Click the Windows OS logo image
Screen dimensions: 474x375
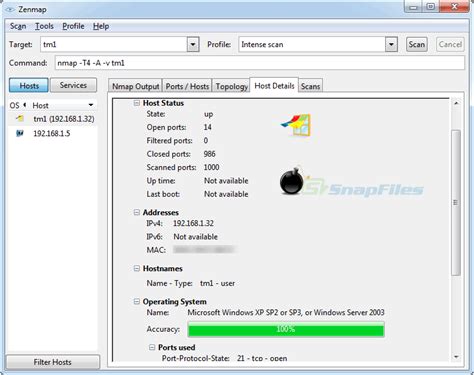tap(296, 125)
